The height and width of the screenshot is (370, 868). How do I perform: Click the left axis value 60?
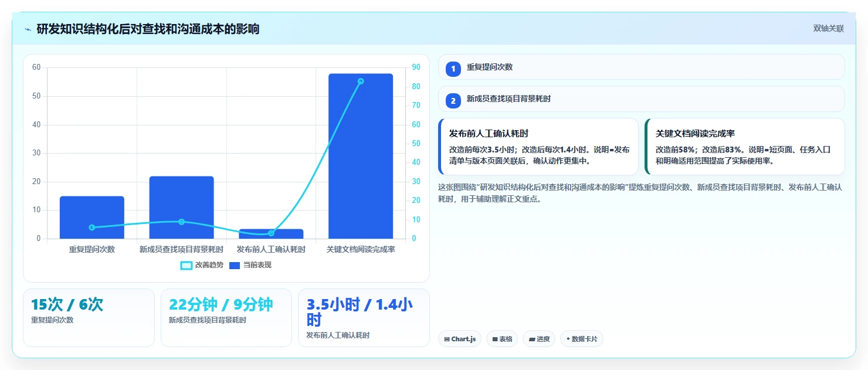[x=36, y=67]
